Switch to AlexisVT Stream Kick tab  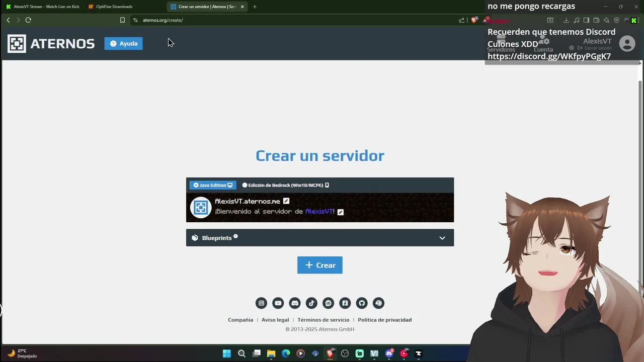coord(42,7)
